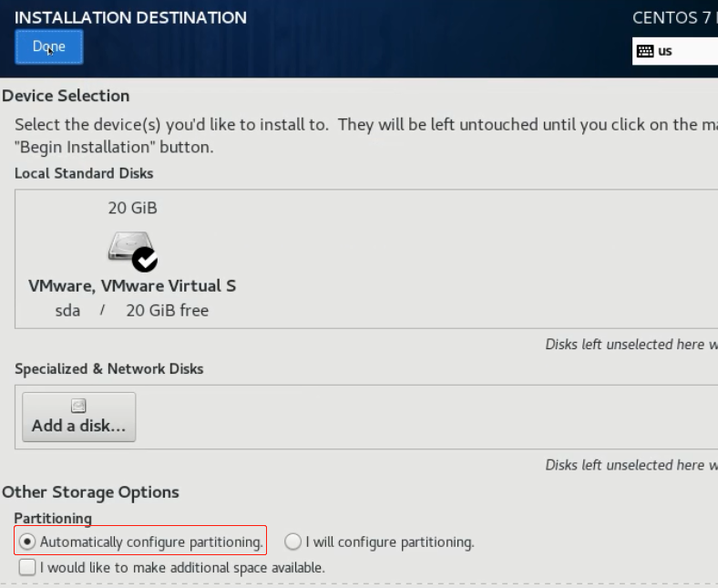718x588 pixels.
Task: Click the "Device Selection" heading
Action: pyautogui.click(x=66, y=96)
